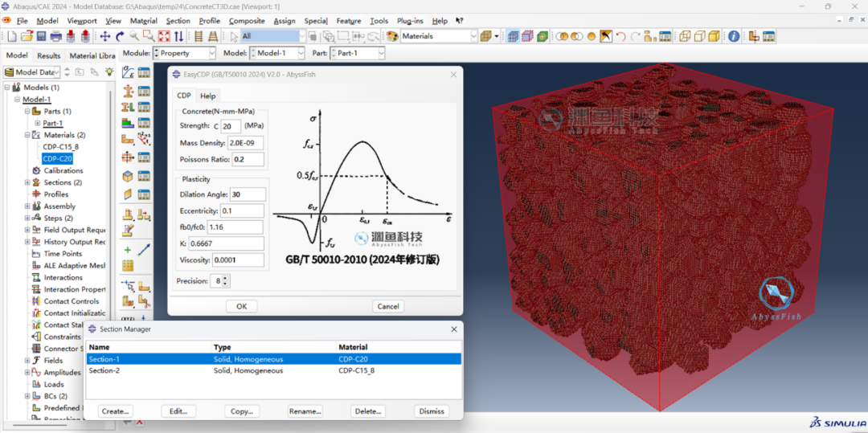Open the Composite menu
The height and width of the screenshot is (433, 868).
tap(247, 21)
